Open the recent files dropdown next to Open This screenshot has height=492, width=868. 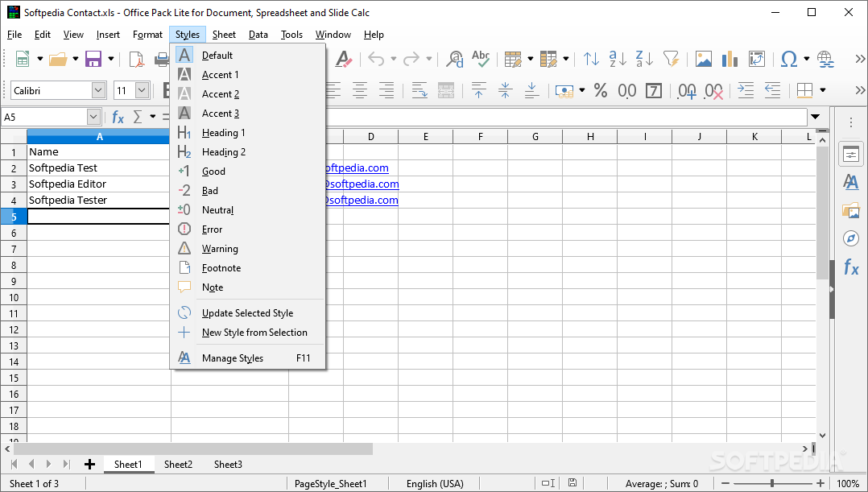76,59
